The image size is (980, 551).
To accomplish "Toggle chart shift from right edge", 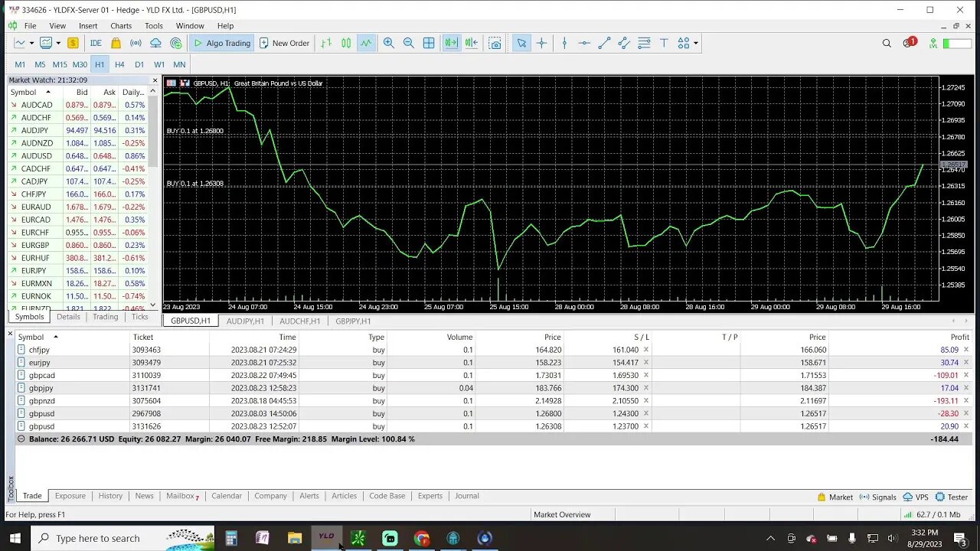I will click(471, 44).
